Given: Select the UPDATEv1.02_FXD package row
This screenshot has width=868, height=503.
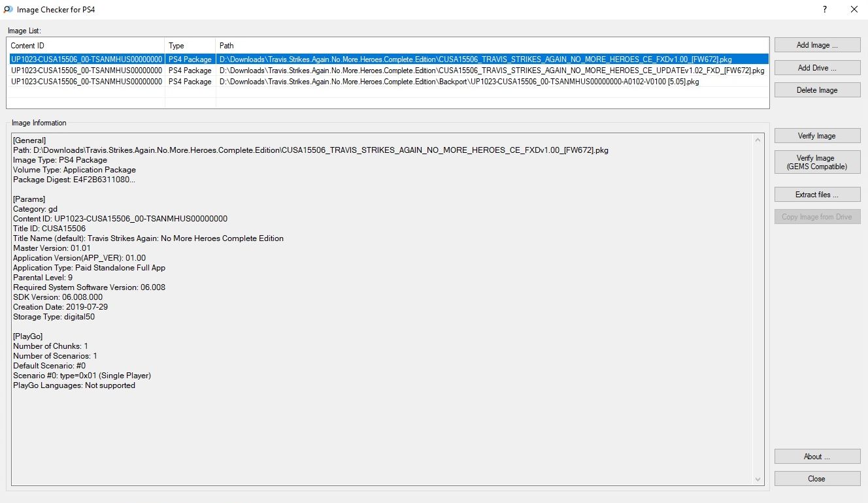Looking at the screenshot, I should 388,70.
